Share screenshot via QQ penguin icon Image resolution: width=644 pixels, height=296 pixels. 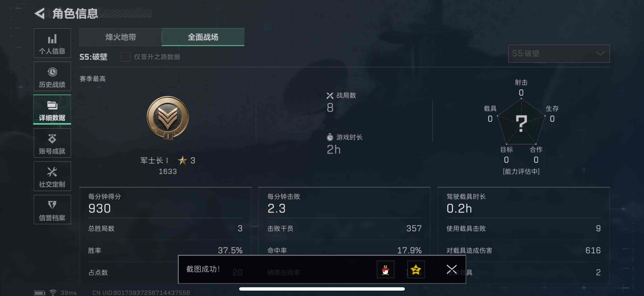pyautogui.click(x=386, y=270)
